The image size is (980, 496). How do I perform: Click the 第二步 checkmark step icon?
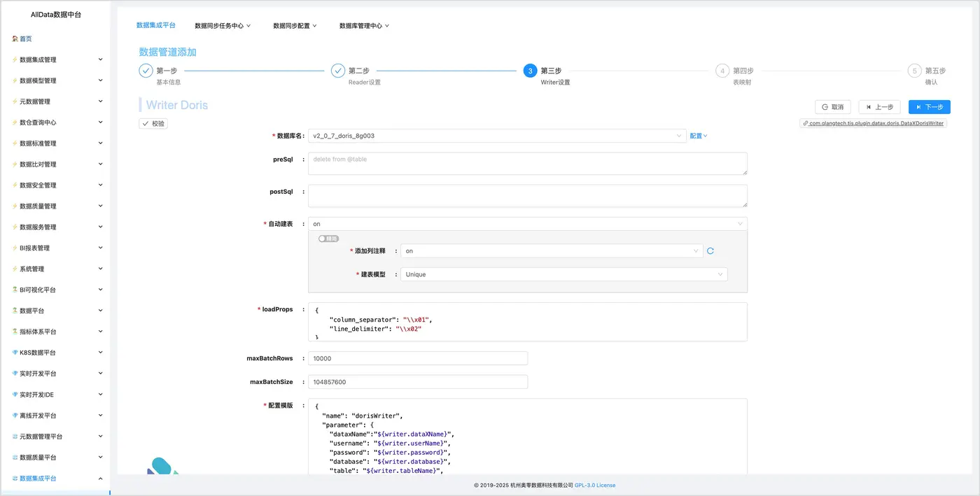pos(338,71)
